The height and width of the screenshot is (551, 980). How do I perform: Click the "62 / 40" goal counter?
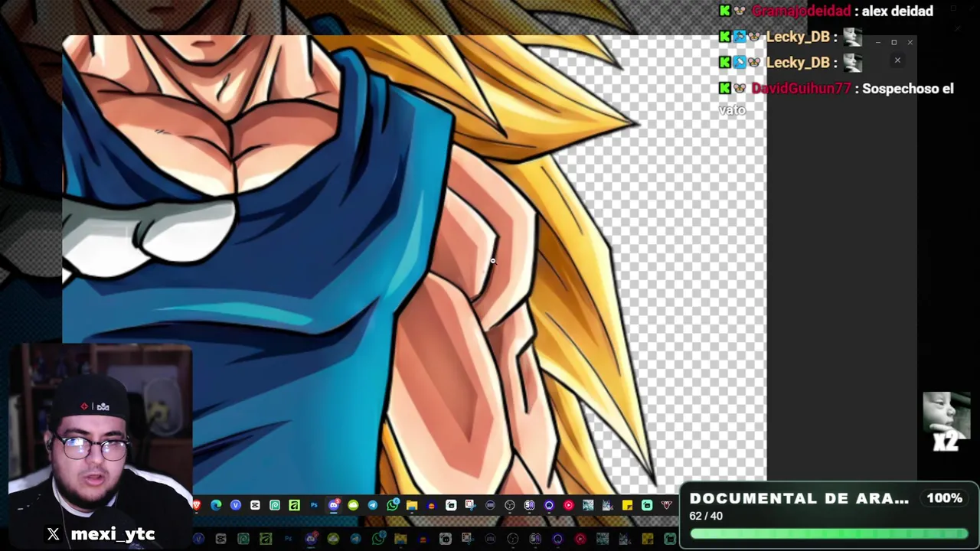[x=706, y=516]
